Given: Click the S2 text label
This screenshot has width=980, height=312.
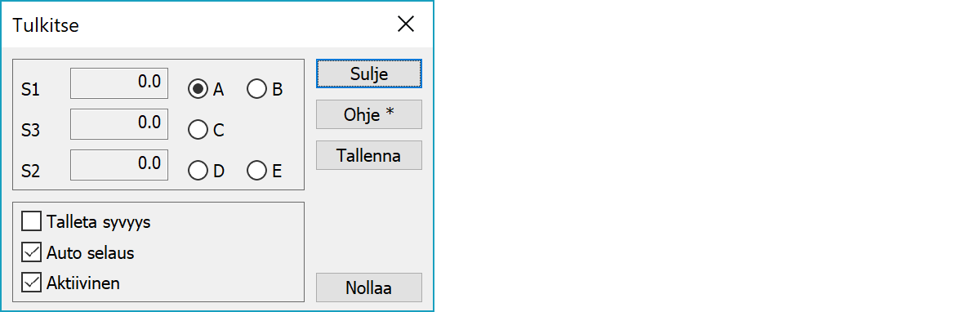Looking at the screenshot, I should pos(31,172).
